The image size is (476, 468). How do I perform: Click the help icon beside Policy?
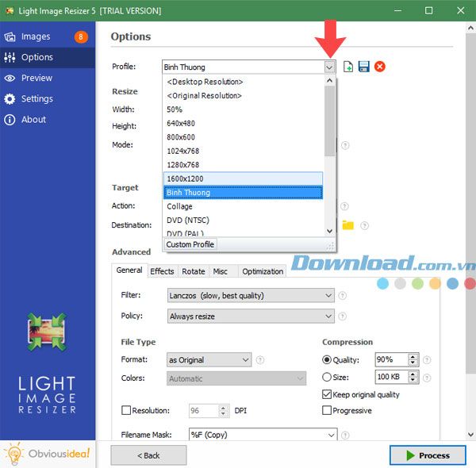click(x=343, y=316)
